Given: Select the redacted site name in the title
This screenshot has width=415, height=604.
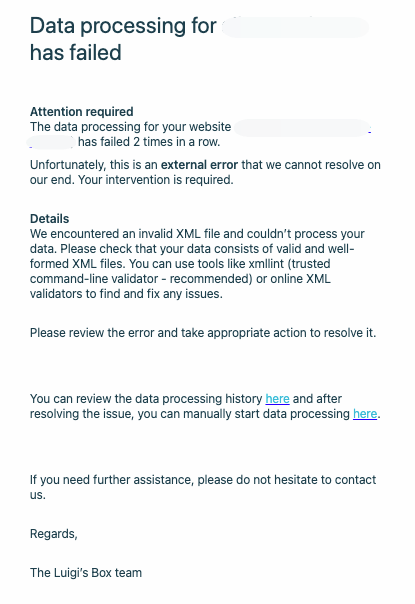Looking at the screenshot, I should coord(295,27).
